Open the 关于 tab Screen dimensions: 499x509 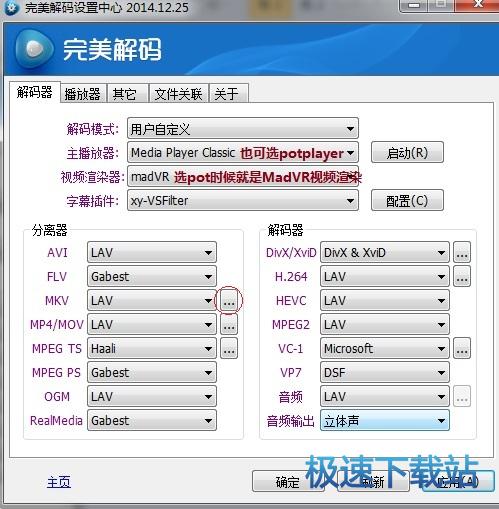229,94
